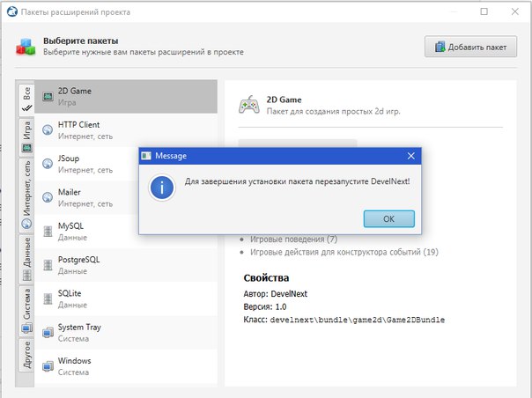This screenshot has height=398, width=532.
Task: Click the Автор: DevelNext text
Action: [x=275, y=294]
